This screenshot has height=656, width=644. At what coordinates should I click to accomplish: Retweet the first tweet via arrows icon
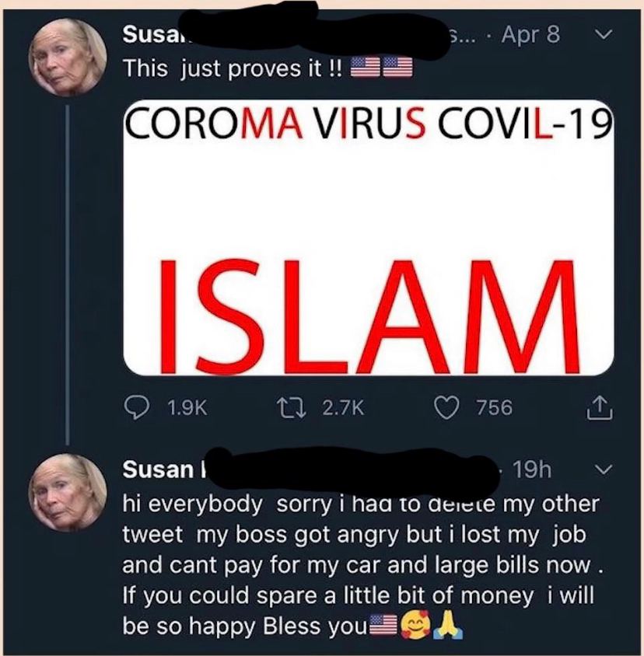tap(292, 408)
